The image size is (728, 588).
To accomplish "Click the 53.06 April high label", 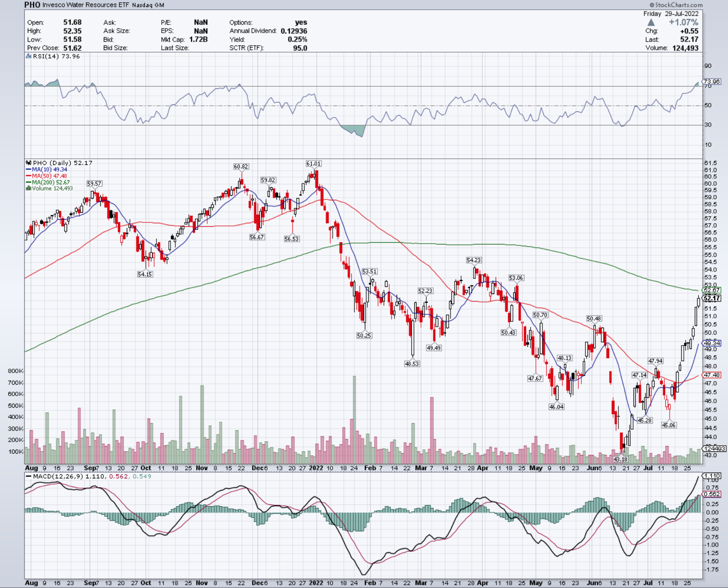I will point(516,278).
